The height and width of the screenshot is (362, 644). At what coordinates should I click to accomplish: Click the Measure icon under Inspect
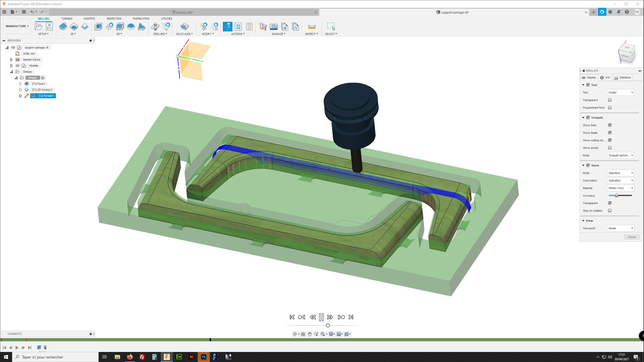click(312, 27)
